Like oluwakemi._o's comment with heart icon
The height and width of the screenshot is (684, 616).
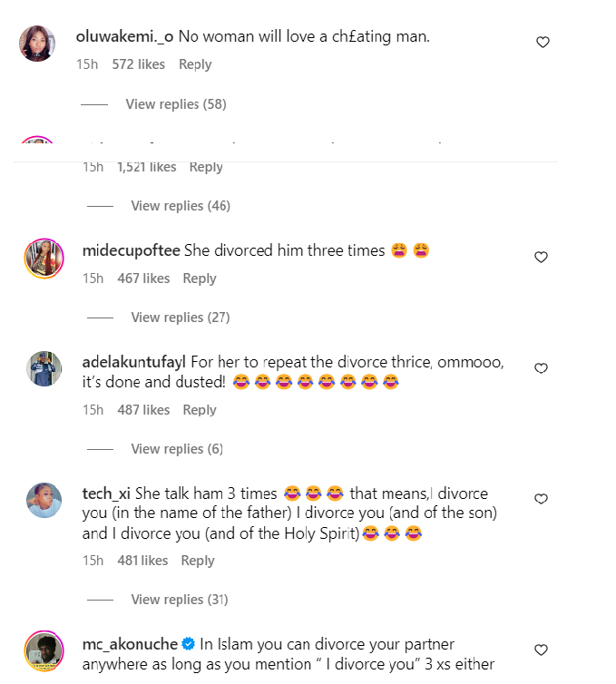click(543, 42)
